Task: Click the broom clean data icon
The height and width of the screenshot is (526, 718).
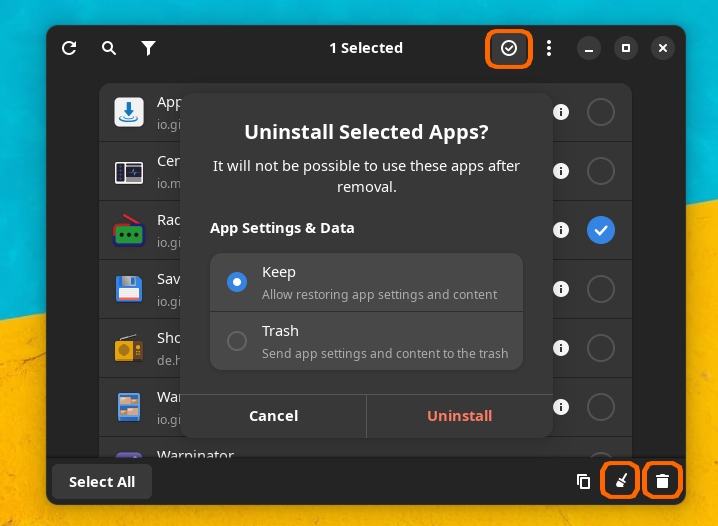Action: pyautogui.click(x=622, y=482)
